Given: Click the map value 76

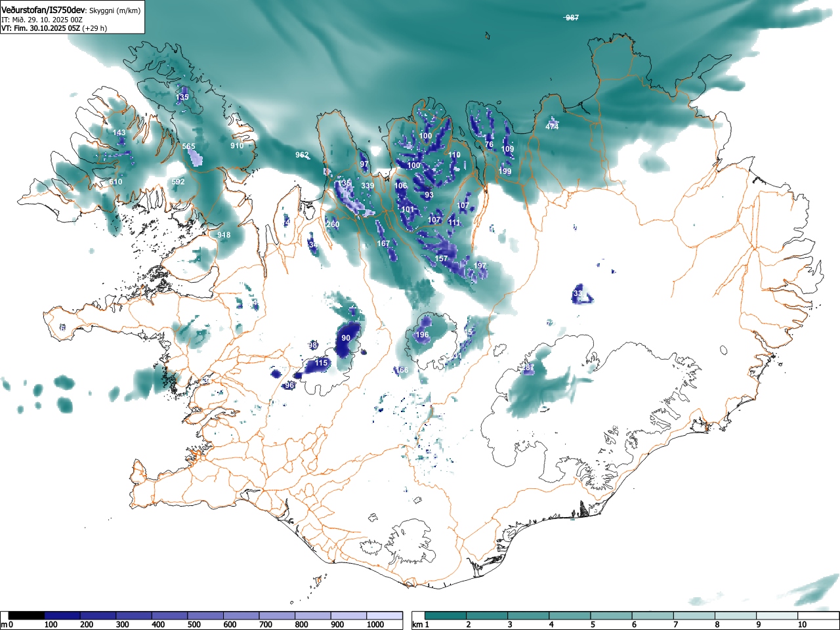Looking at the screenshot, I should click(489, 144).
